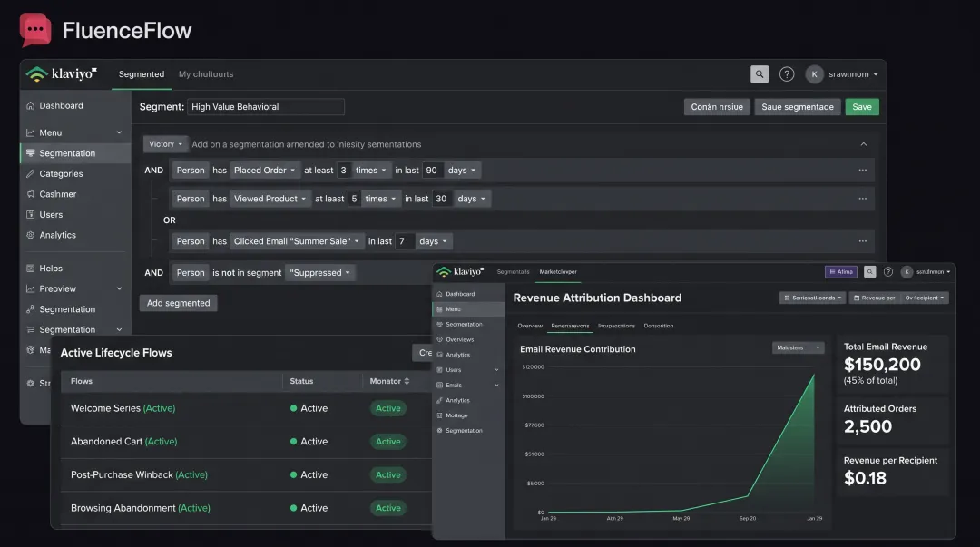This screenshot has width=980, height=547.
Task: Switch to the My choltourts tab
Action: [x=206, y=74]
